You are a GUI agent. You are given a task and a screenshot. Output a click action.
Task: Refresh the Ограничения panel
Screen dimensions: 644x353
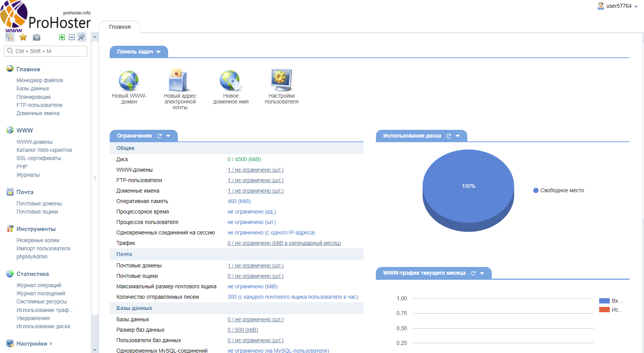pos(159,136)
